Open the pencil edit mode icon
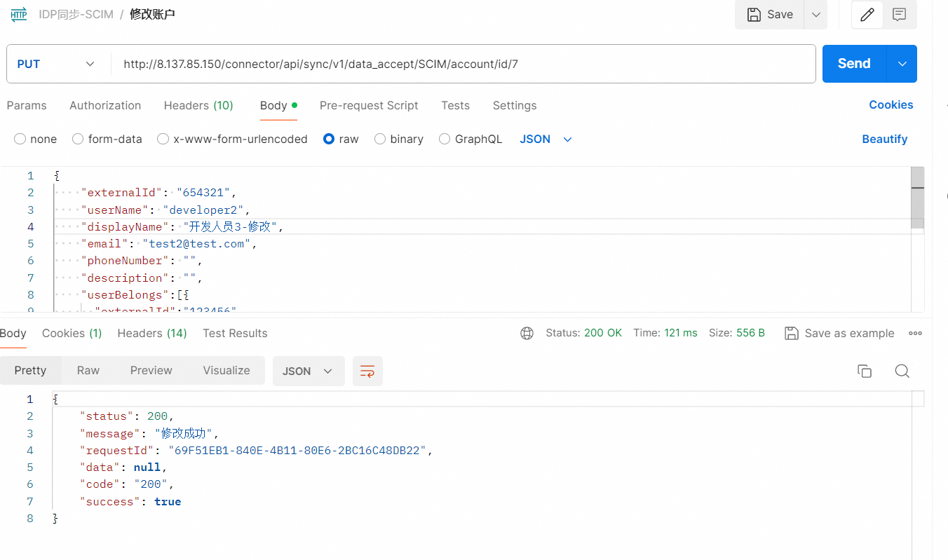948x560 pixels. [867, 15]
